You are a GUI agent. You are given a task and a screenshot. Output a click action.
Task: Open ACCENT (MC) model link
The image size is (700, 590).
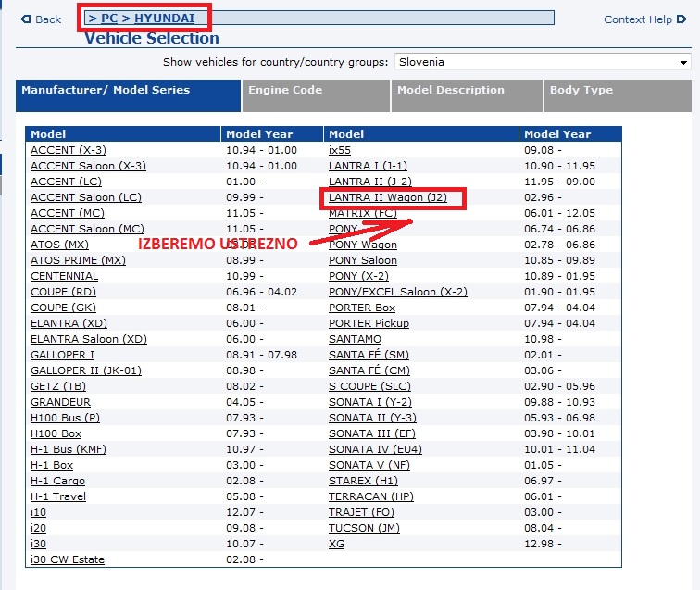pyautogui.click(x=68, y=213)
